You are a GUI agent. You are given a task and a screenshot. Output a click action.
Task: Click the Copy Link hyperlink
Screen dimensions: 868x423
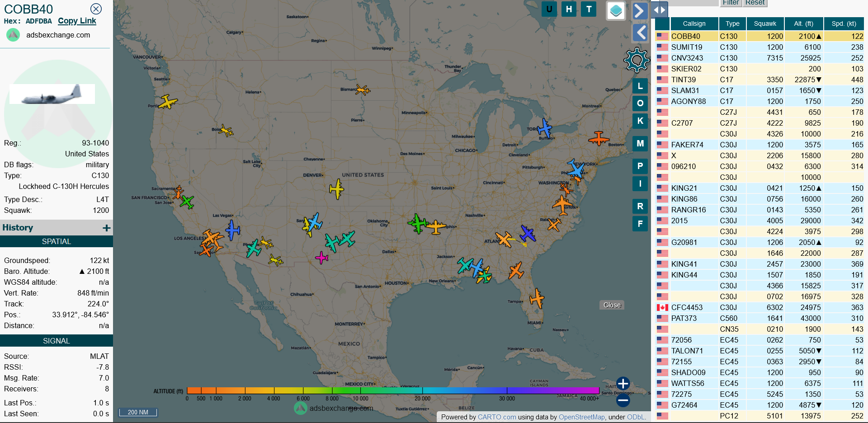(77, 21)
